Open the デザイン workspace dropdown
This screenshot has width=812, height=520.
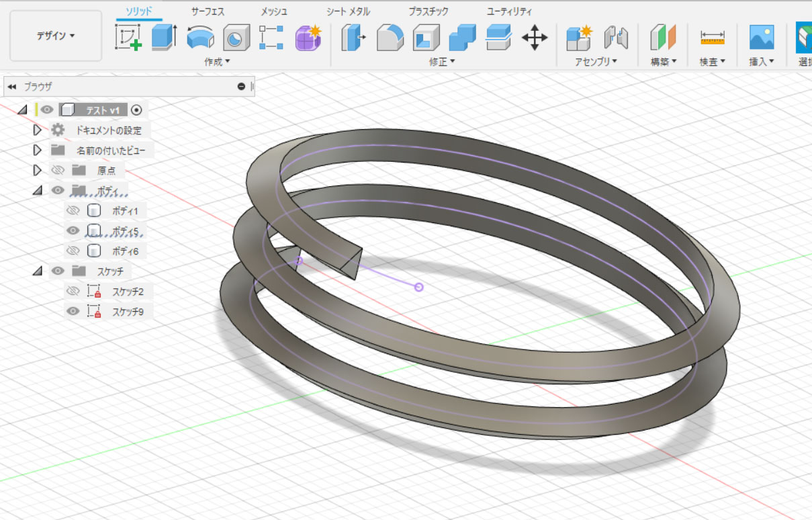pos(56,36)
